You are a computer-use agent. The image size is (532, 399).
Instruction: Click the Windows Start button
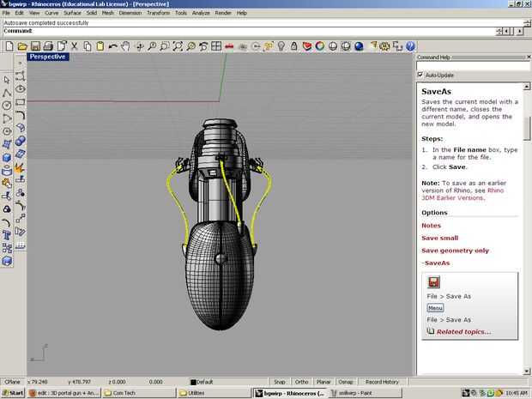(13, 392)
